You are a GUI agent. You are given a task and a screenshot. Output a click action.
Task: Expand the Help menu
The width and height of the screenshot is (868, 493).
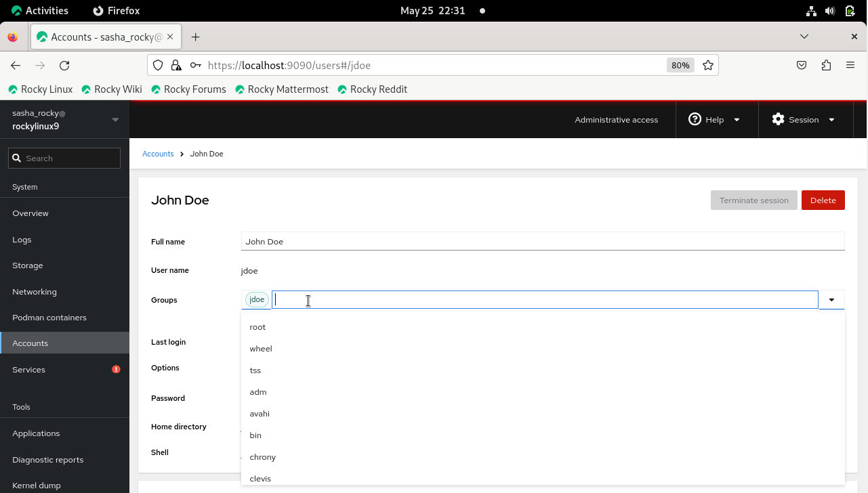[714, 120]
